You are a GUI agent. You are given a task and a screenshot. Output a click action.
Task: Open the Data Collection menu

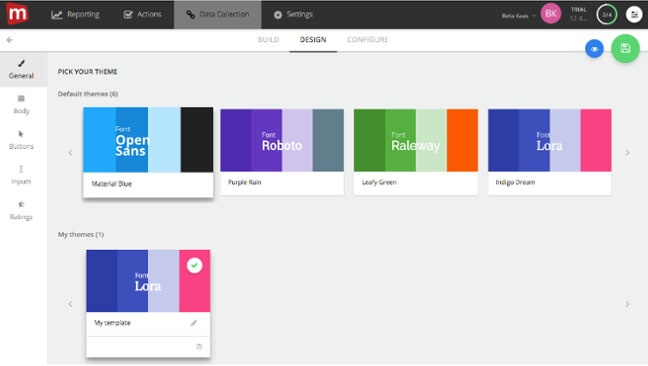[x=218, y=14]
